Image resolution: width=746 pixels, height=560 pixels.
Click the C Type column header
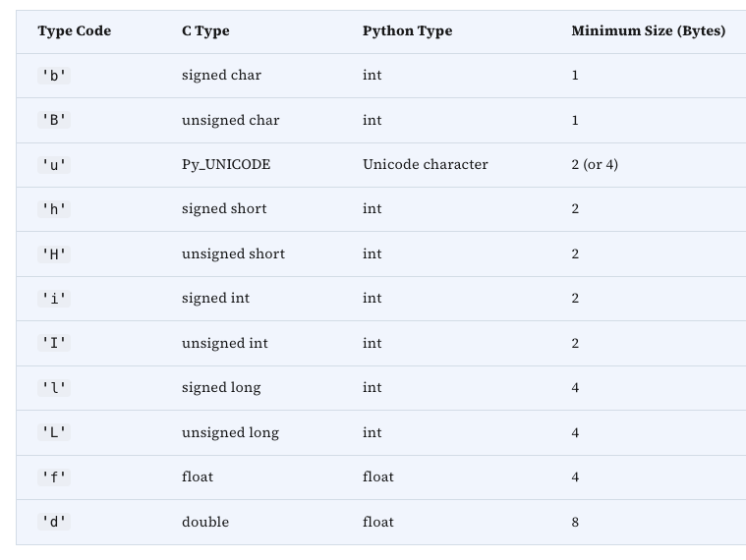coord(205,30)
